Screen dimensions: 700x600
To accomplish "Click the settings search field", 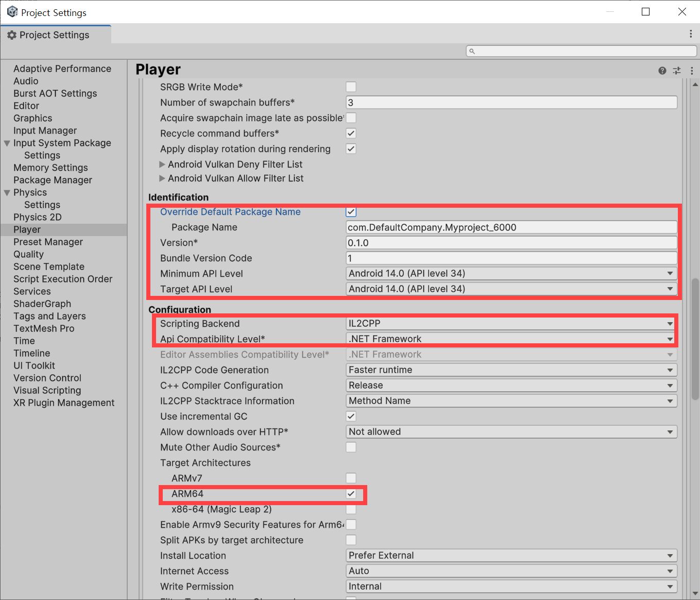I will (582, 51).
